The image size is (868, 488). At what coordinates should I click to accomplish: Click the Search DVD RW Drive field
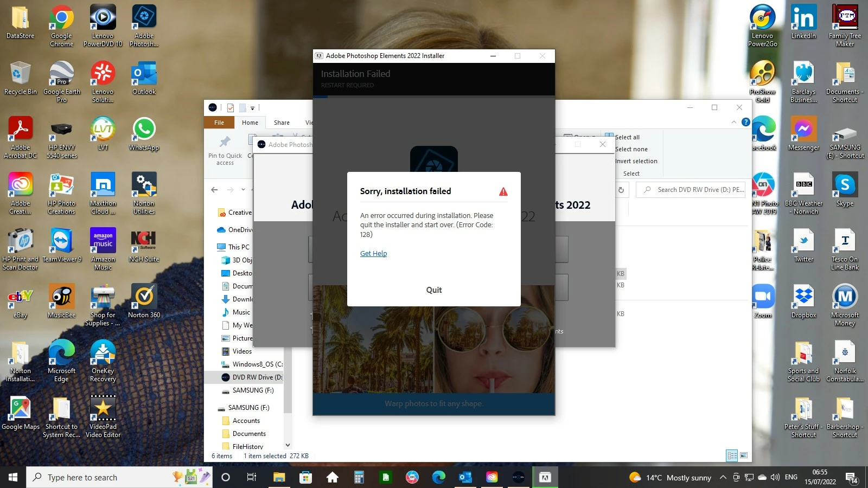[x=691, y=190]
